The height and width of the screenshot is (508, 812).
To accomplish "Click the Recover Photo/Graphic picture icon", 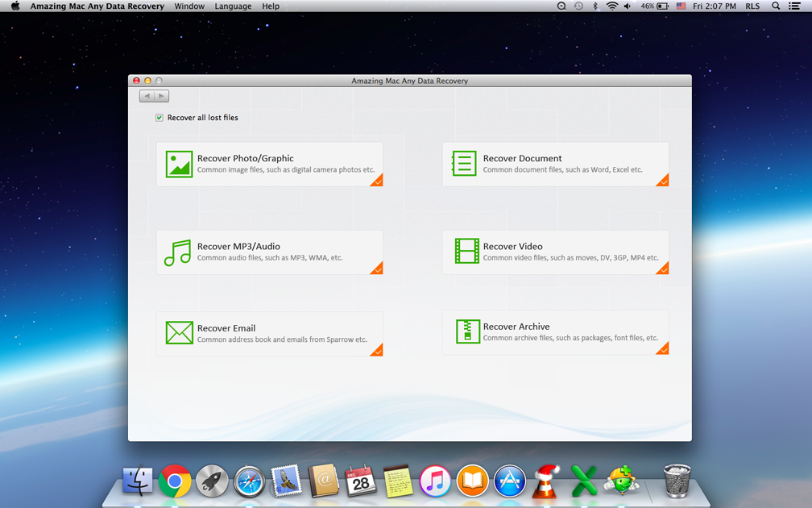I will coord(179,164).
